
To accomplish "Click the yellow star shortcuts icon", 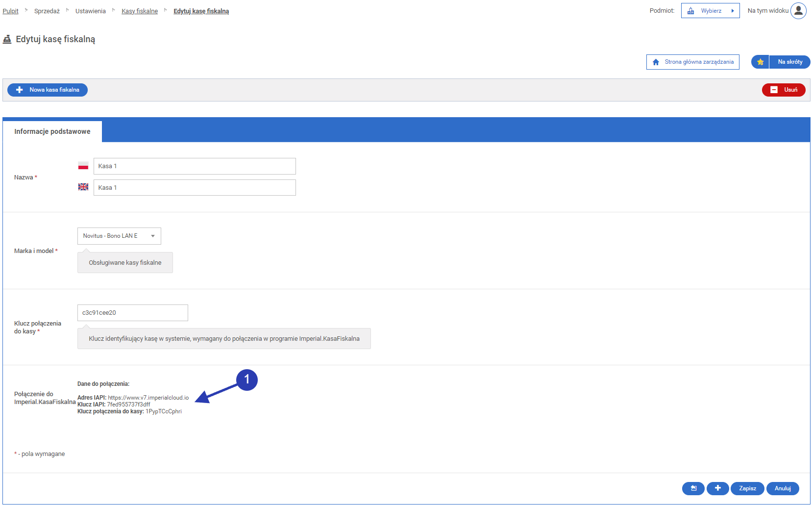I will 760,62.
